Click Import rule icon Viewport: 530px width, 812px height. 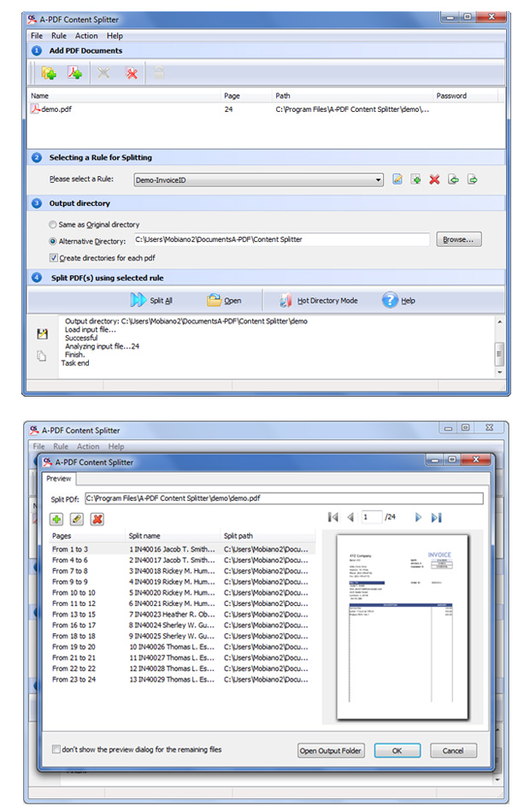453,179
